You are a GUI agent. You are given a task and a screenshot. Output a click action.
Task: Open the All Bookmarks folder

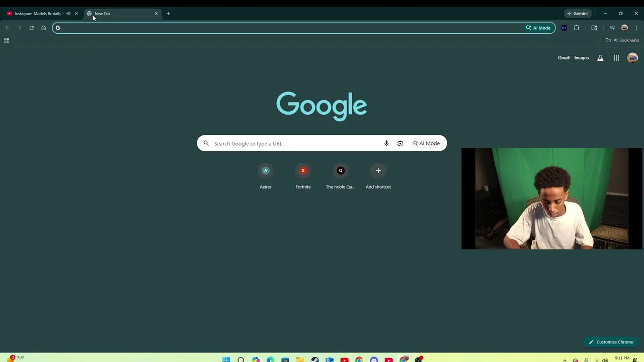coord(622,40)
